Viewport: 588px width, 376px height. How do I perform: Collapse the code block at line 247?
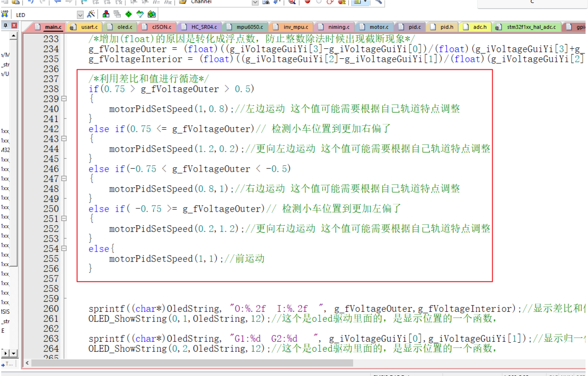click(x=64, y=179)
